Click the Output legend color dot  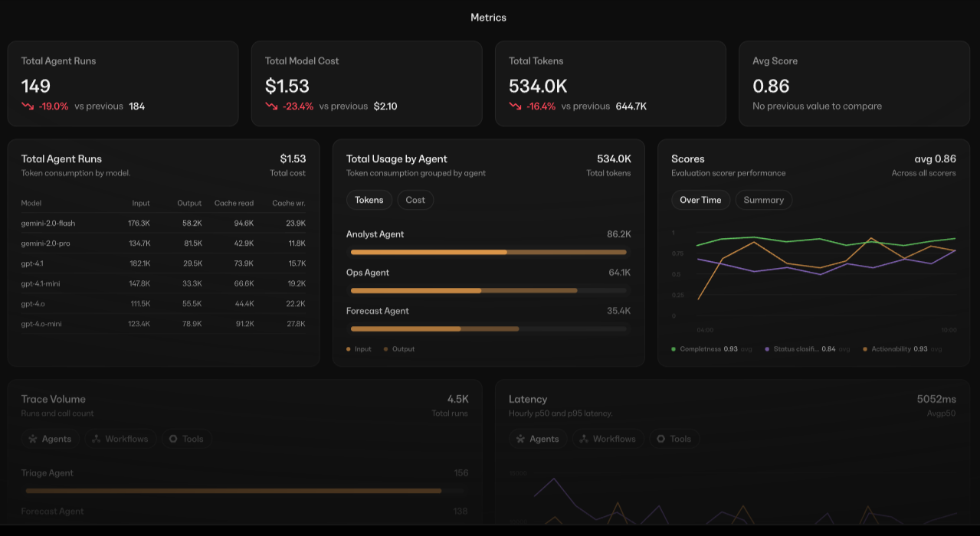385,349
